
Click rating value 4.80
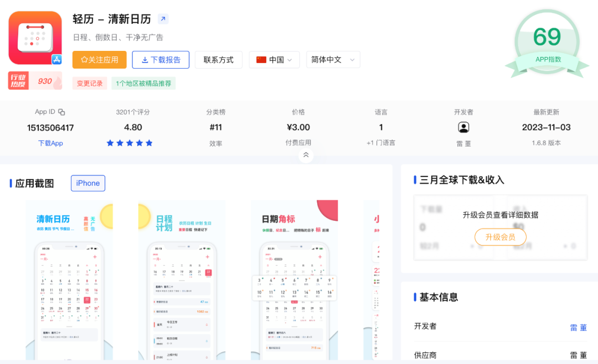pyautogui.click(x=133, y=127)
